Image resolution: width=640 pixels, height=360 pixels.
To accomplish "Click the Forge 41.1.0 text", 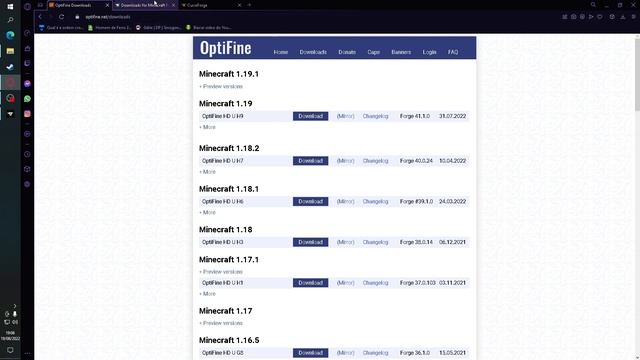I will click(x=415, y=116).
